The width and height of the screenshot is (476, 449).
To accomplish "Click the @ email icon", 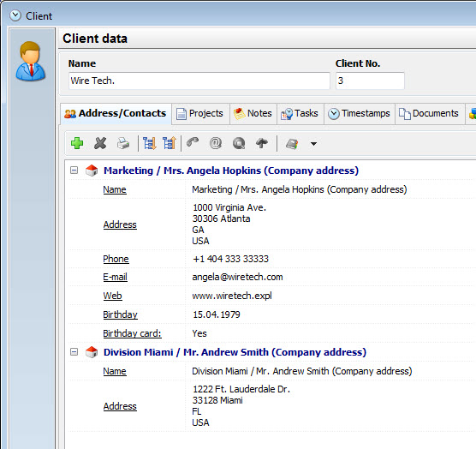I will point(216,143).
